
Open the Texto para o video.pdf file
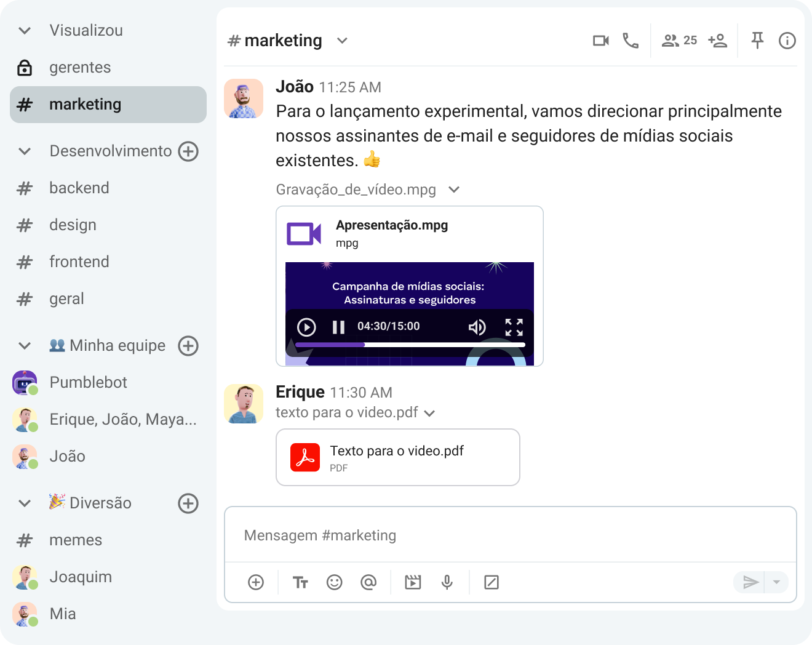pyautogui.click(x=397, y=457)
